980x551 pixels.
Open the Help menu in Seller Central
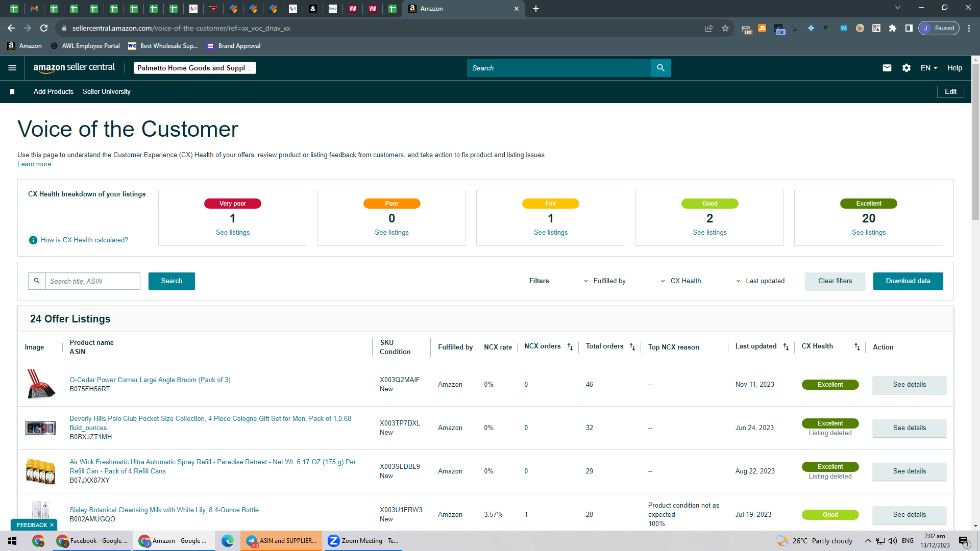(x=954, y=68)
